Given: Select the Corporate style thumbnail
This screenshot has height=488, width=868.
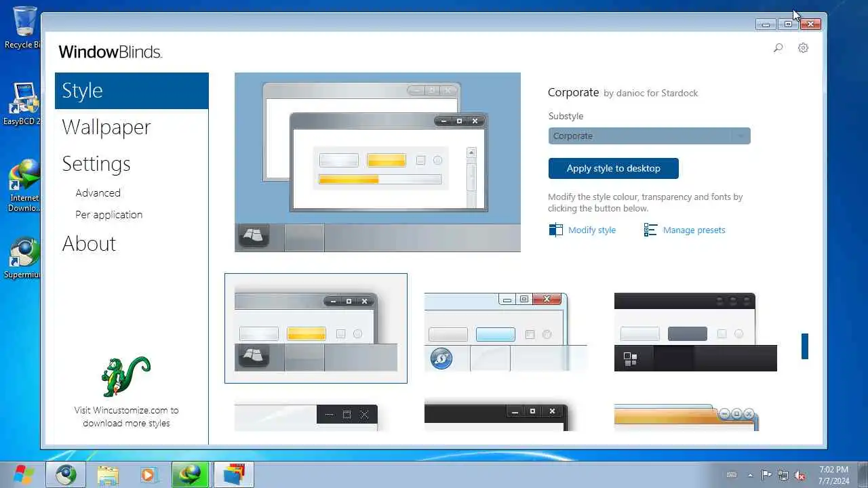Looking at the screenshot, I should (316, 329).
